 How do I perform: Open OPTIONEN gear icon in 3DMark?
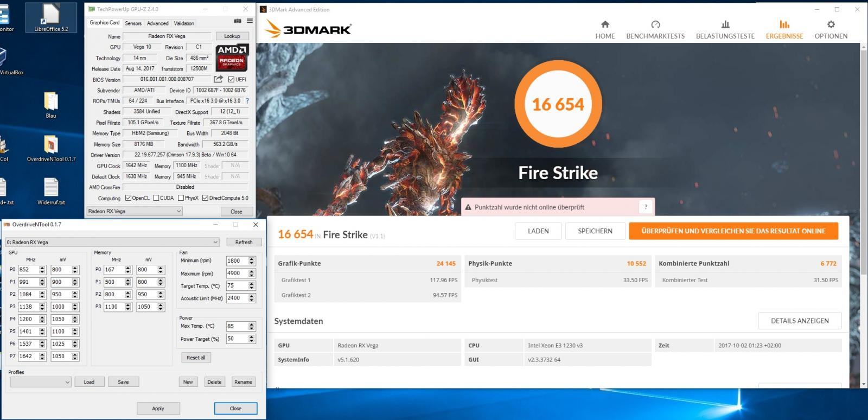pyautogui.click(x=831, y=24)
